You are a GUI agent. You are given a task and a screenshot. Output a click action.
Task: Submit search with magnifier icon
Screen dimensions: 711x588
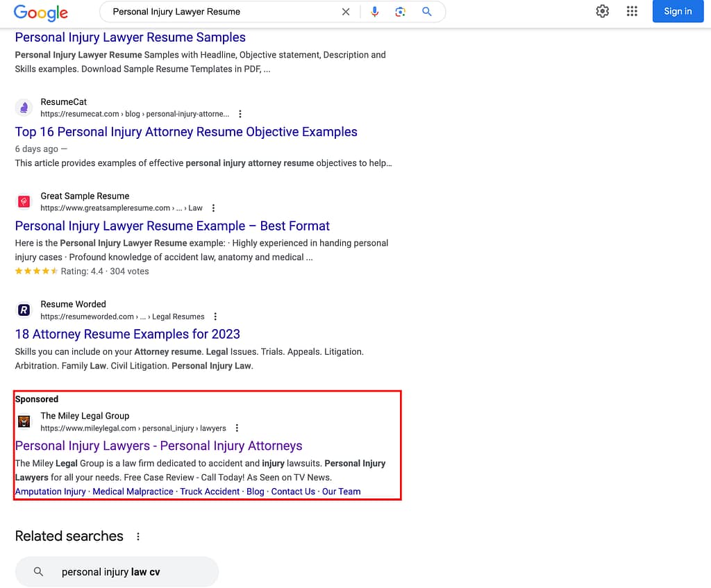(427, 12)
